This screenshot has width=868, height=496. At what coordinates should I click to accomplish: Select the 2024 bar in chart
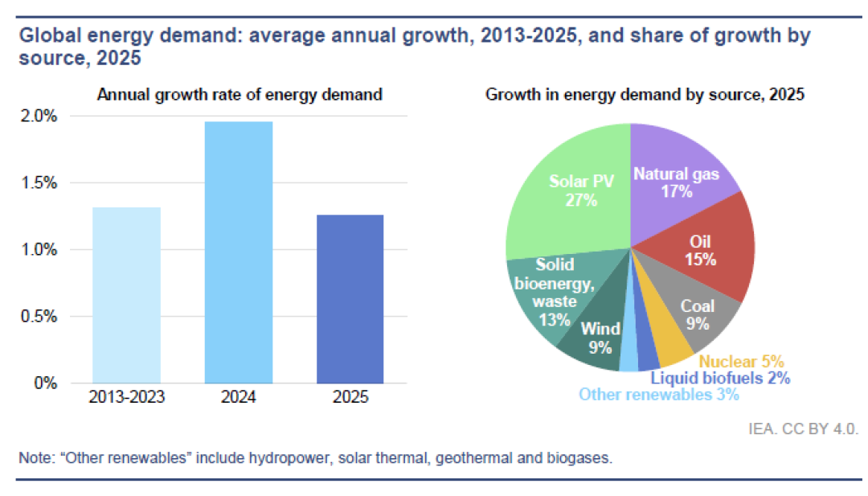point(239,252)
